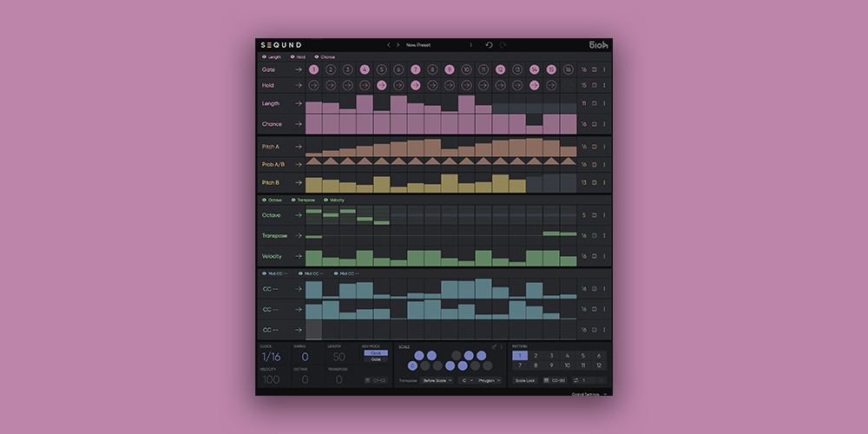
Task: Toggle the Hold visibility eye
Action: coord(291,56)
